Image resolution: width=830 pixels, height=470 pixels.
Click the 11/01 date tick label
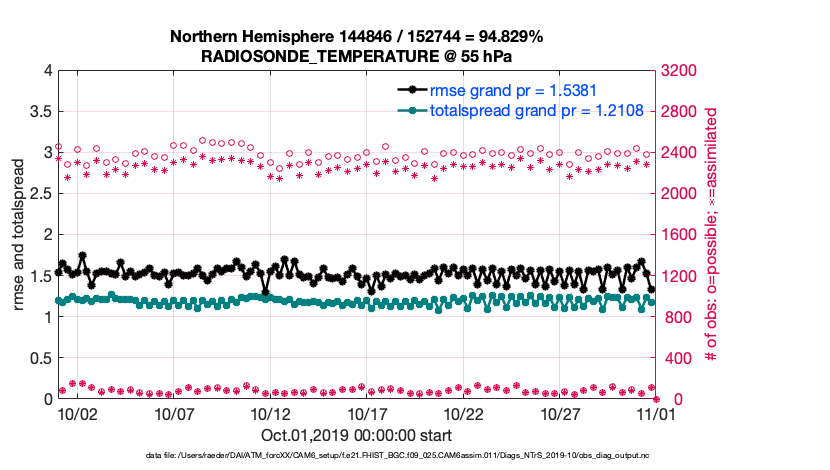click(657, 413)
